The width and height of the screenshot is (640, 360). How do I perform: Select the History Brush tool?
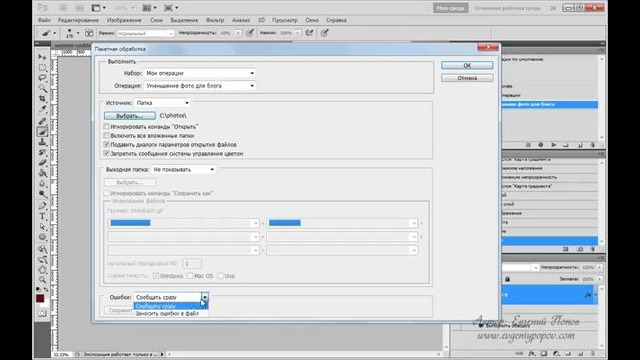[42, 152]
